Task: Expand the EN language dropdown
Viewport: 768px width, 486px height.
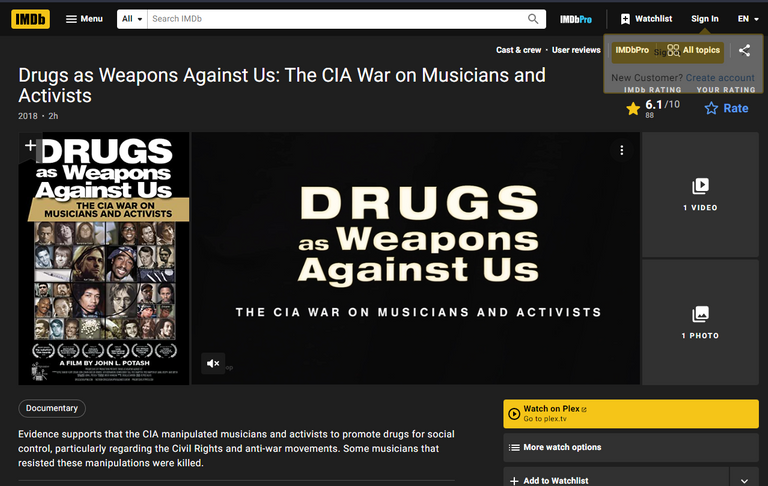Action: click(x=748, y=19)
